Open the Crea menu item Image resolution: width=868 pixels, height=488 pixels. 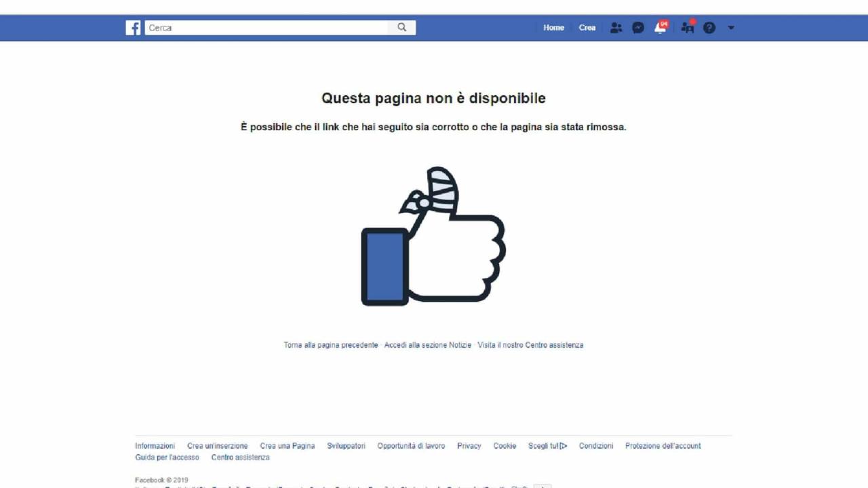[587, 28]
